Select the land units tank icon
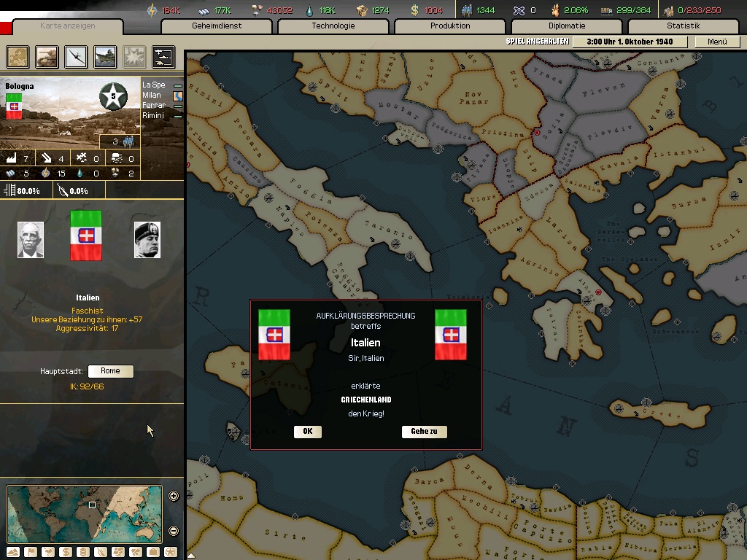Image resolution: width=747 pixels, height=560 pixels. pos(47,56)
